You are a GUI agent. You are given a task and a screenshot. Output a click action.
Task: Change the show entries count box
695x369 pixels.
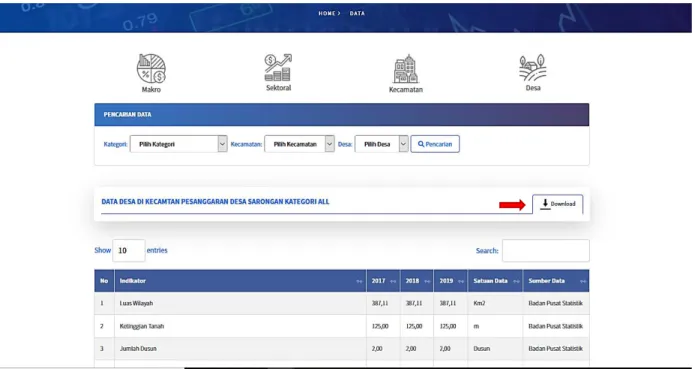[129, 250]
